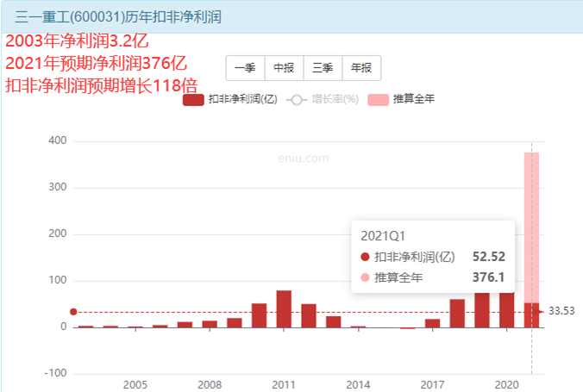Screen dimensions: 583x392
Task: Click the tooltip 2021Q1 heading
Action: (x=383, y=236)
